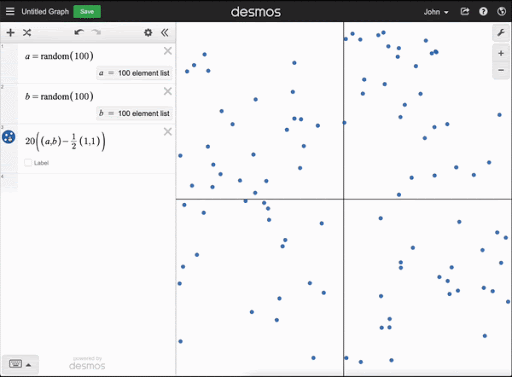This screenshot has width=512, height=377.
Task: Click the b = 100 element list result
Action: pos(135,113)
